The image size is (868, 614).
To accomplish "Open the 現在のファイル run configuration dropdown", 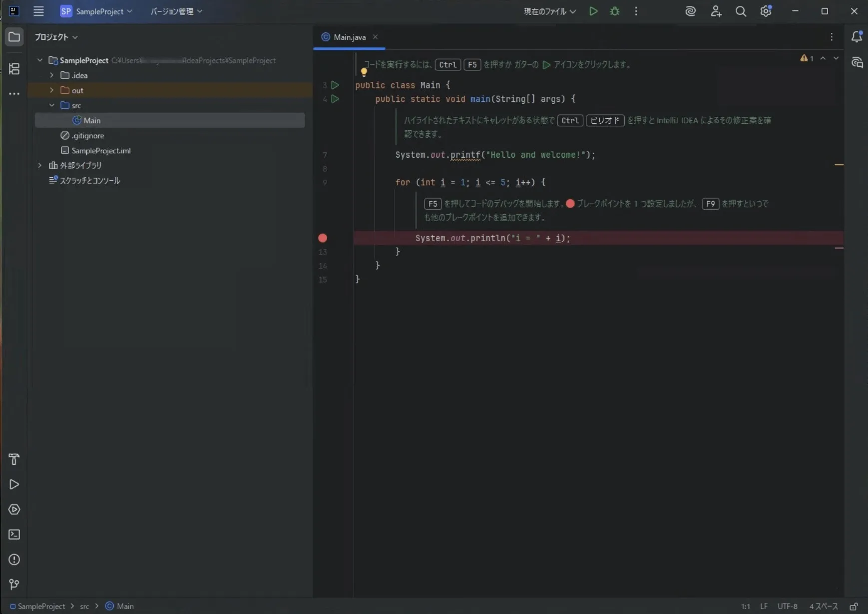I will [x=550, y=11].
